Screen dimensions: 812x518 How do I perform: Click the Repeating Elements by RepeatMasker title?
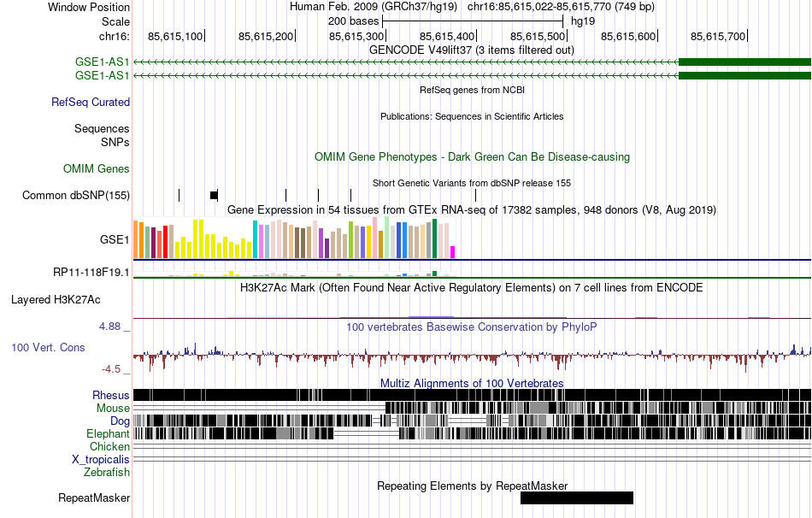point(473,486)
